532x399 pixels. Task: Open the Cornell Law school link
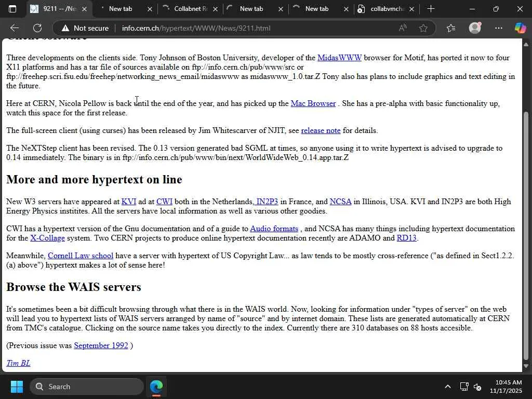click(x=81, y=256)
